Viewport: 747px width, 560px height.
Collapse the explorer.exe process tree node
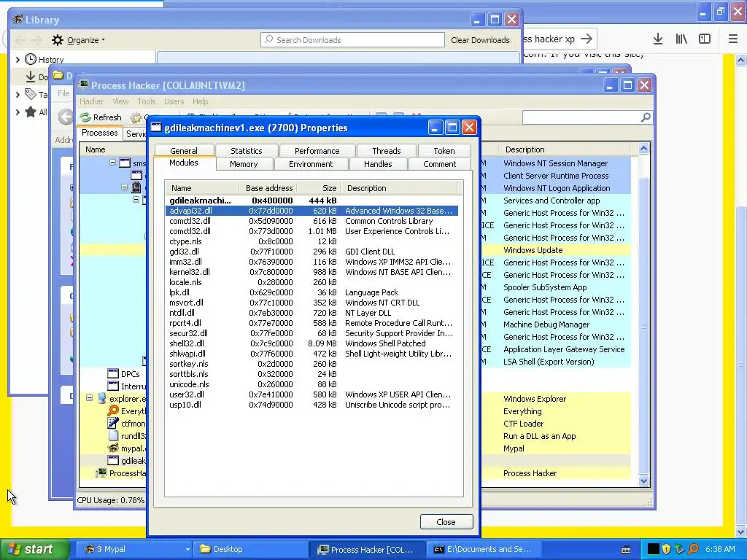89,397
